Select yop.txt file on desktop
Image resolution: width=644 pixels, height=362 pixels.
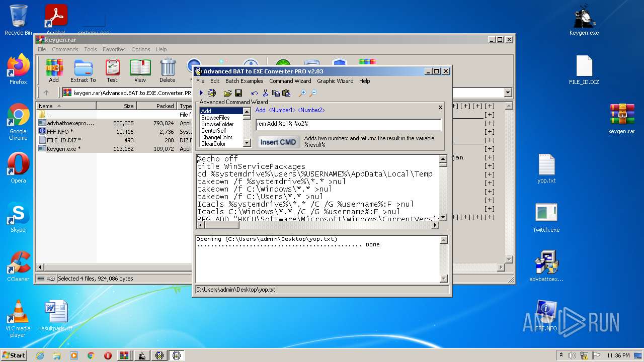[546, 168]
